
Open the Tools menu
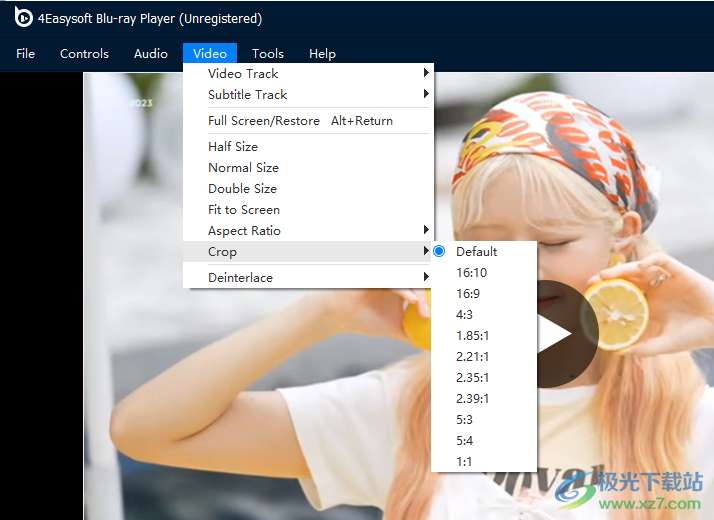click(268, 54)
